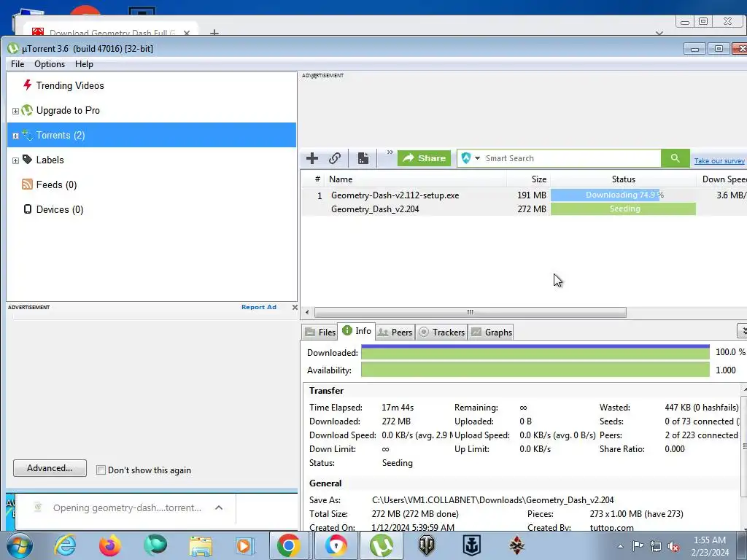Viewport: 747px width, 560px height.
Task: Switch to the Trackers tab
Action: pyautogui.click(x=441, y=332)
